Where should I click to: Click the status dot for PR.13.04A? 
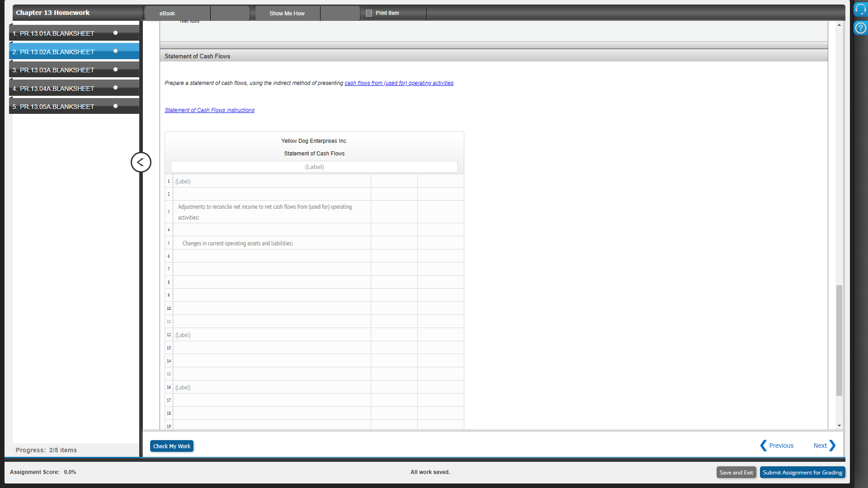(116, 87)
